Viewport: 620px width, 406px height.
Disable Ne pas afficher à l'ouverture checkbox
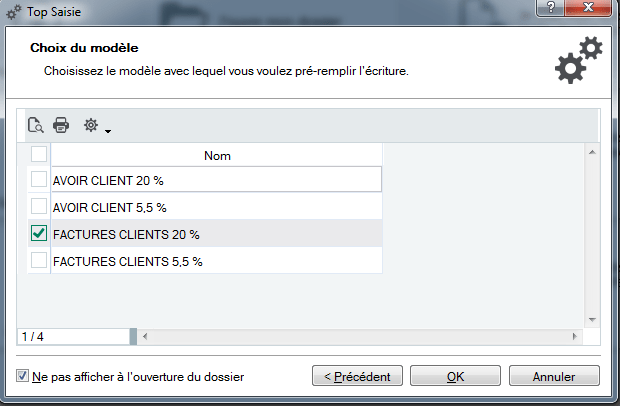(23, 376)
